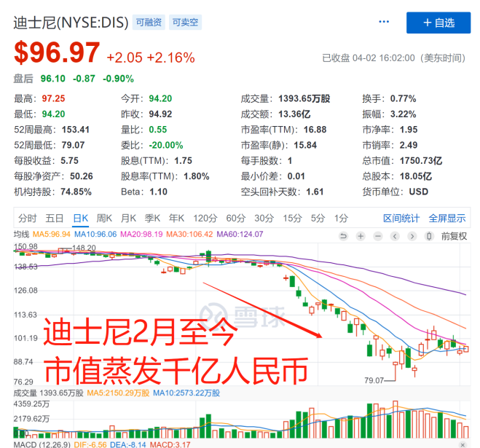Image resolution: width=480 pixels, height=448 pixels.
Task: Shift chart right with the right chevron icon
Action: tap(412, 236)
